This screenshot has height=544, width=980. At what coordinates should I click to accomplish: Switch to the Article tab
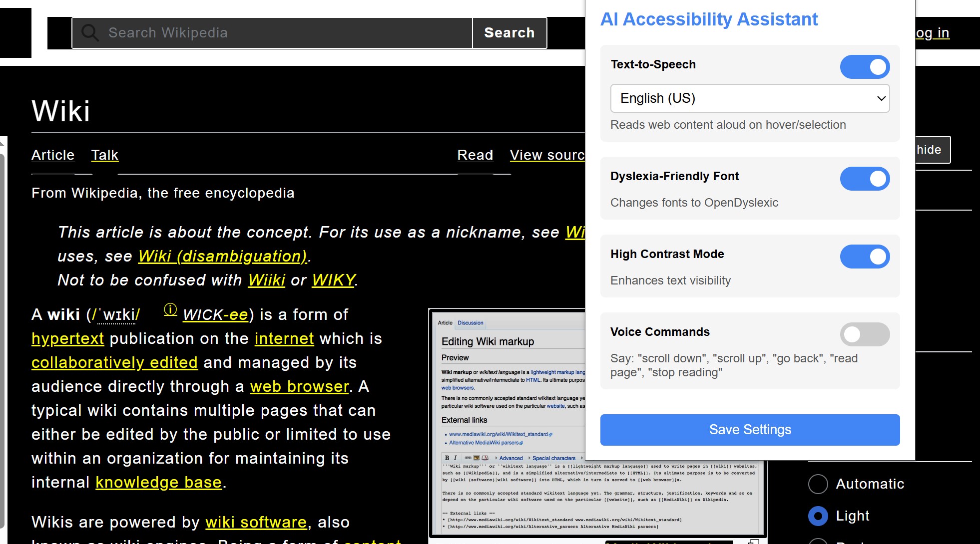coord(53,155)
